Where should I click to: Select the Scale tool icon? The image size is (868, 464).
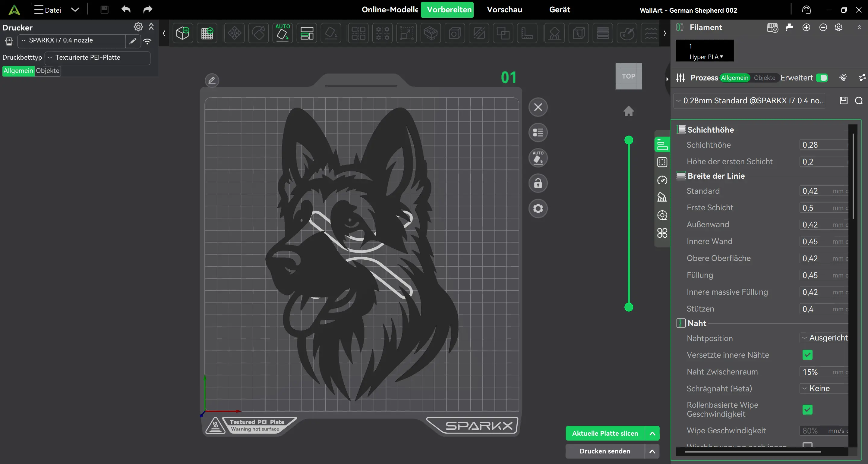[407, 33]
